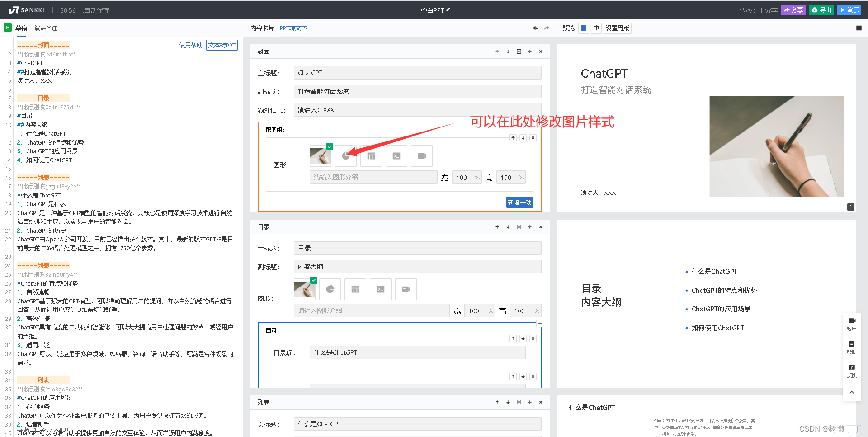Select chart graphic type in 目录 card

tap(330, 289)
